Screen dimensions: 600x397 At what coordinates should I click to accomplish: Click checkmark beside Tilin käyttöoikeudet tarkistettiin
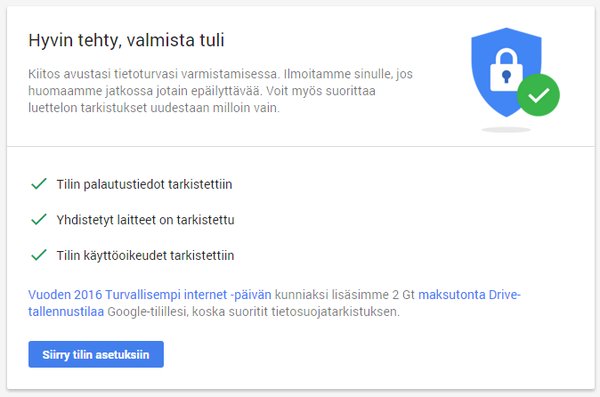(x=39, y=255)
